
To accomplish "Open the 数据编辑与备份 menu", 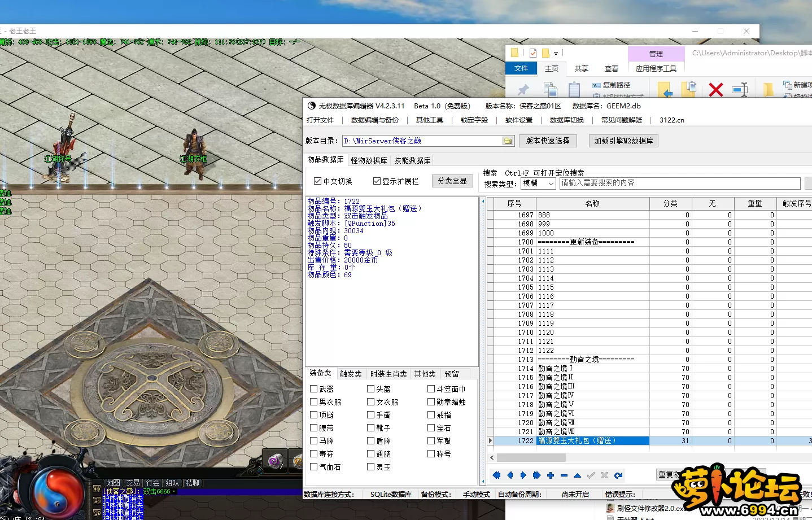I will coord(375,120).
